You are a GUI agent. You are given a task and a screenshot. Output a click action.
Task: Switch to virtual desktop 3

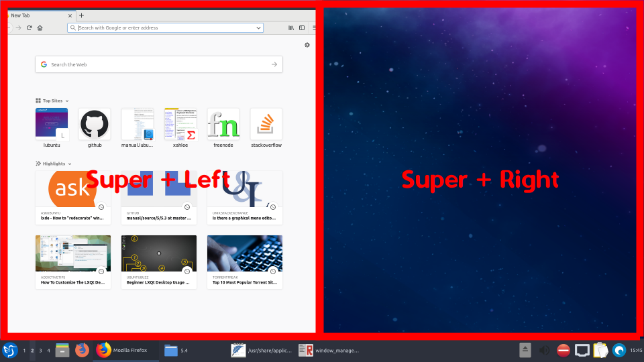coord(40,350)
